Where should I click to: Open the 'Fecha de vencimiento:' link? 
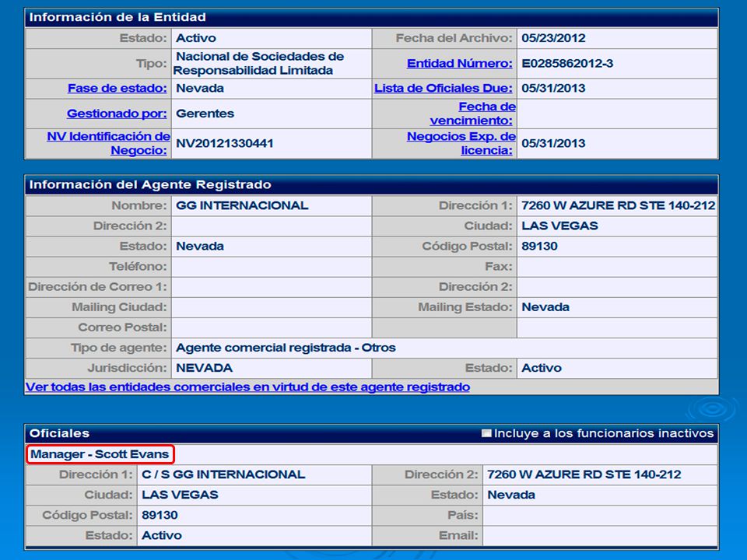tap(472, 114)
